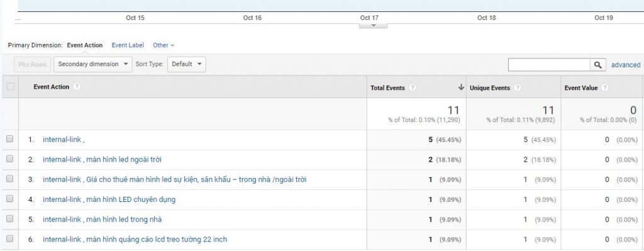Select the Event Action primary dimension

(x=85, y=45)
